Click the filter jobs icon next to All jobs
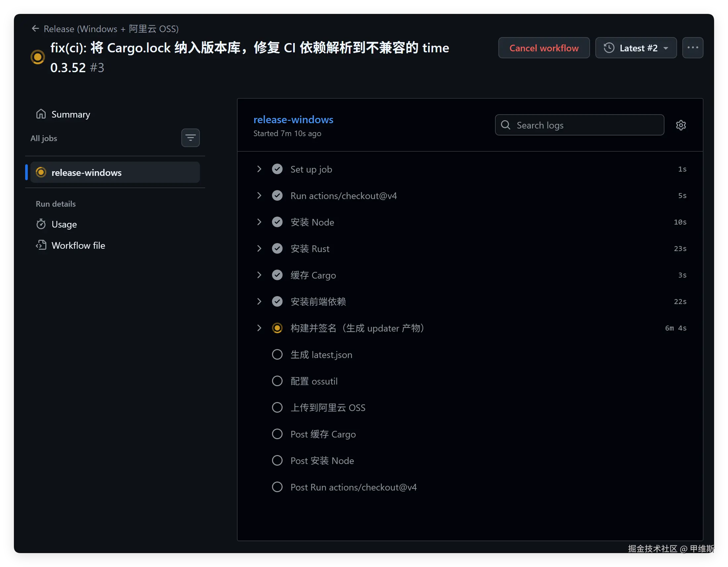This screenshot has width=728, height=567. (x=190, y=138)
